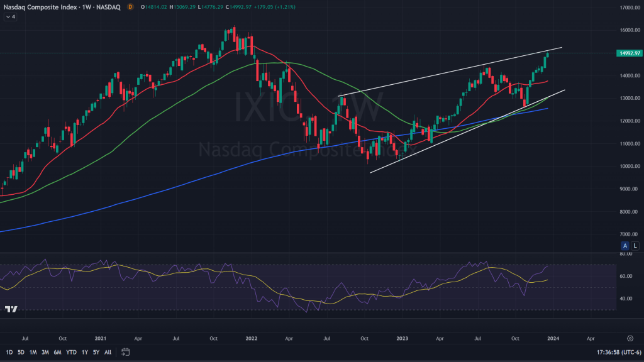Click the 2023 marker on the time axis

pos(403,337)
